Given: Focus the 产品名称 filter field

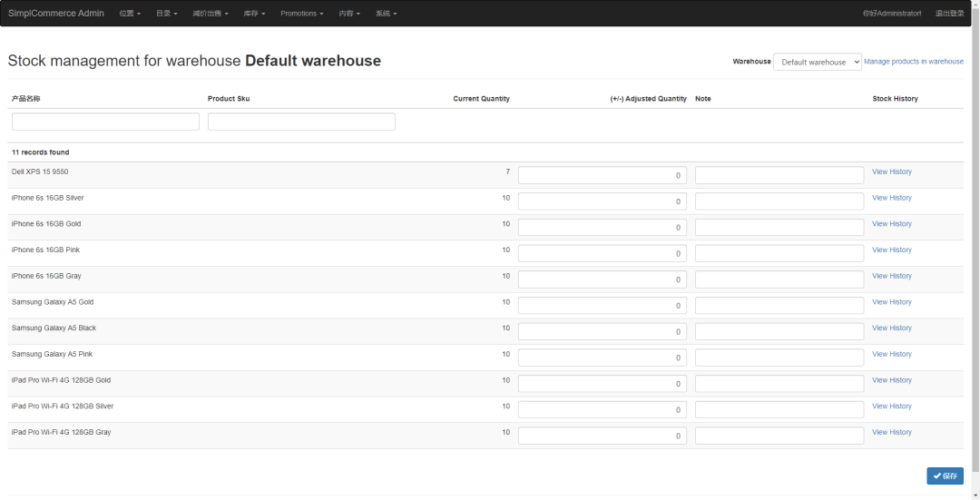Looking at the screenshot, I should [x=105, y=122].
